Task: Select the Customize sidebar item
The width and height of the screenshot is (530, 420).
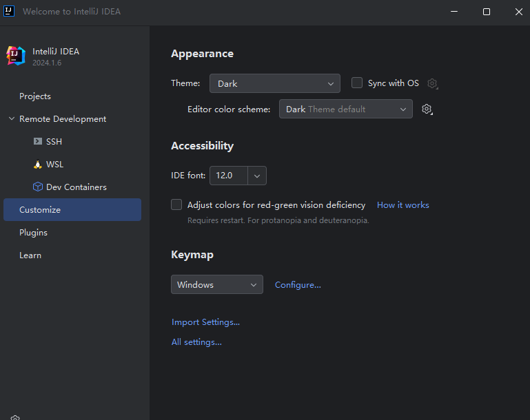Action: (72, 210)
